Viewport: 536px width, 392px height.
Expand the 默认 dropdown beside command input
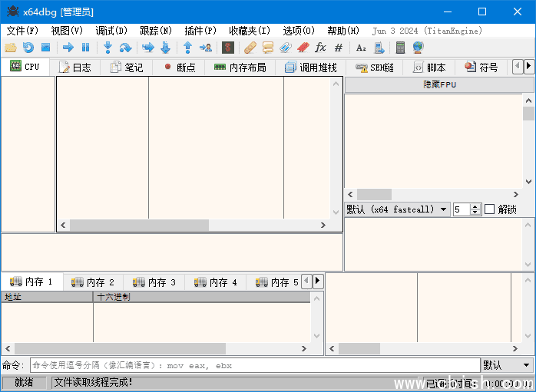507,366
